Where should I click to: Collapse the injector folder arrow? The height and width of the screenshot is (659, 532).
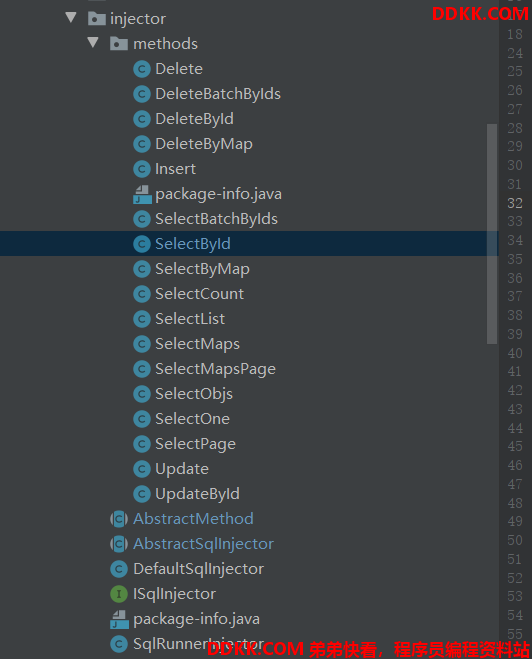pos(71,18)
